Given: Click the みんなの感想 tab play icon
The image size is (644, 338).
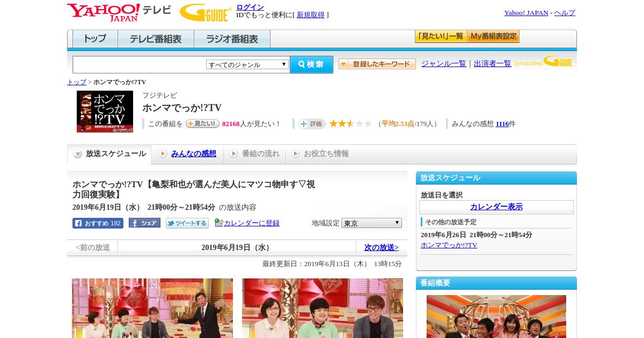Looking at the screenshot, I should (x=163, y=154).
